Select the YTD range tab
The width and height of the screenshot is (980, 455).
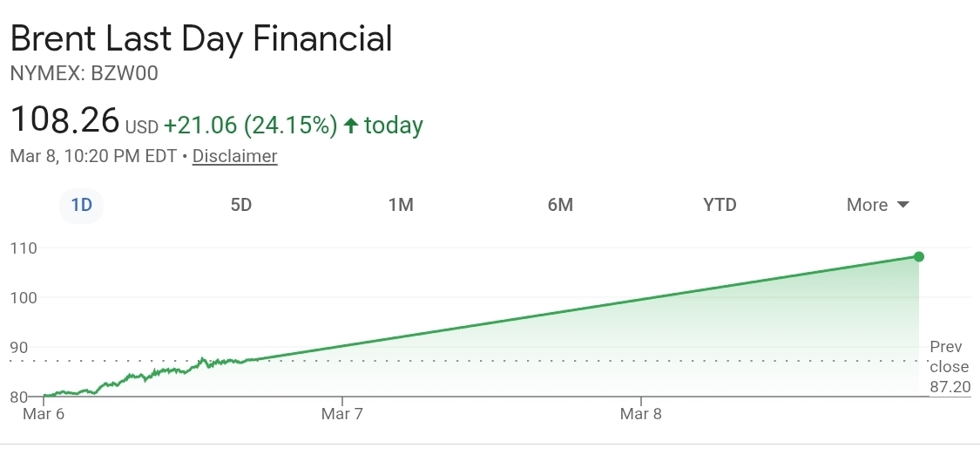(x=720, y=205)
